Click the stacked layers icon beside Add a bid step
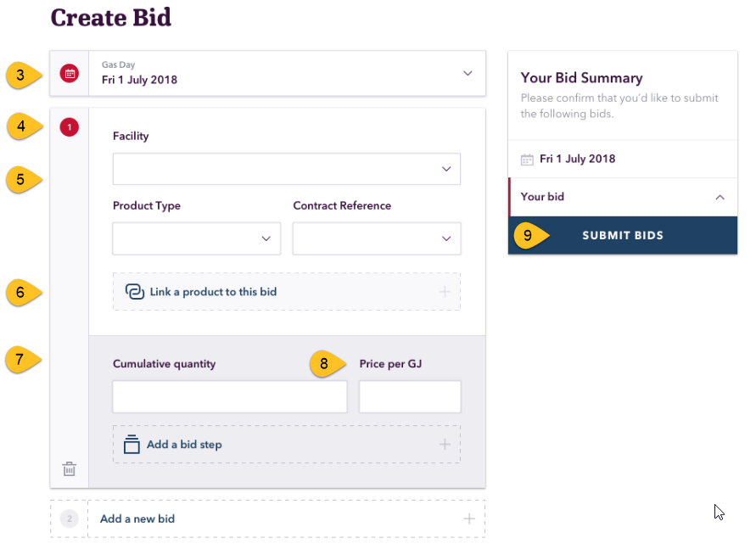The width and height of the screenshot is (756, 555). click(132, 444)
